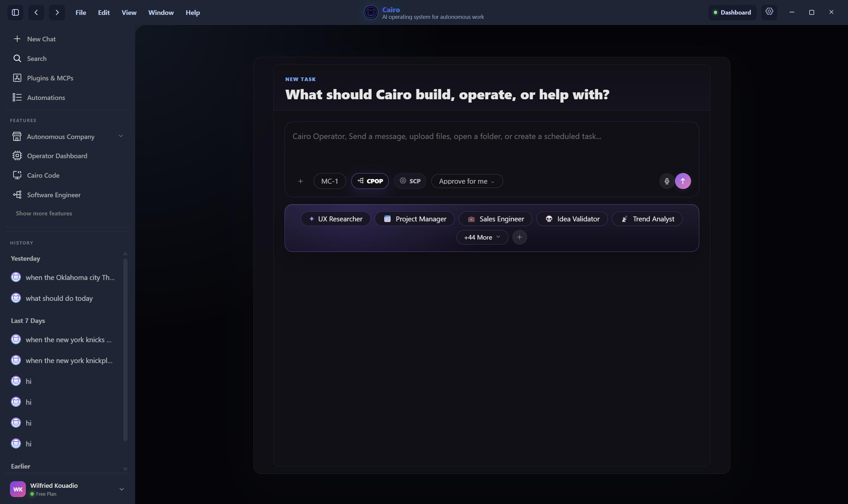Select the MC-1 model chip
Screen dimensions: 848x504
(x=330, y=181)
